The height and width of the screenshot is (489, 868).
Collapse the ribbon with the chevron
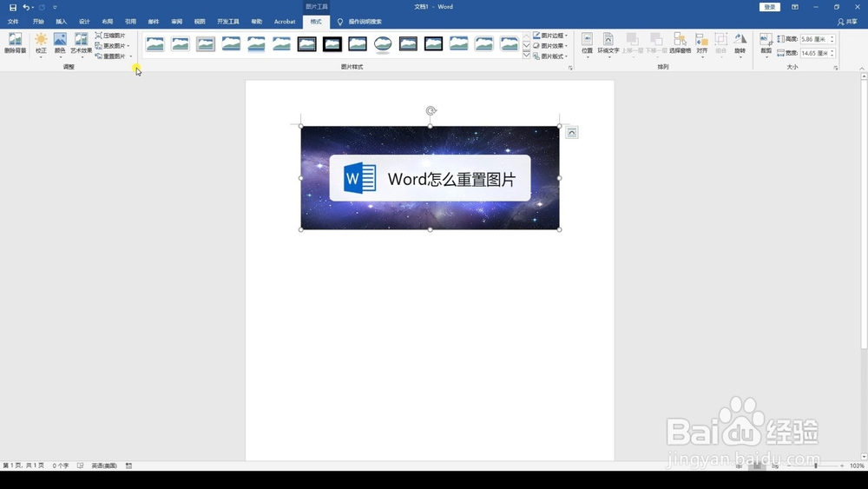(x=862, y=68)
